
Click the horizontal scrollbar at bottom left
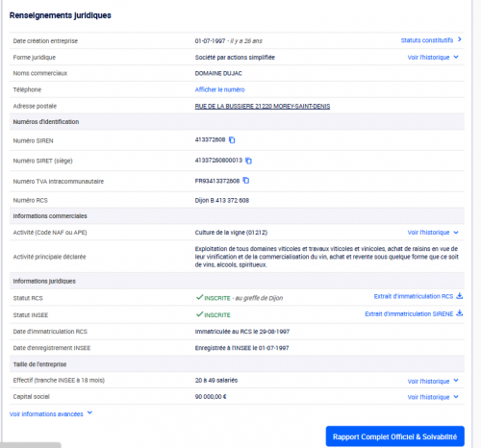(31, 445)
